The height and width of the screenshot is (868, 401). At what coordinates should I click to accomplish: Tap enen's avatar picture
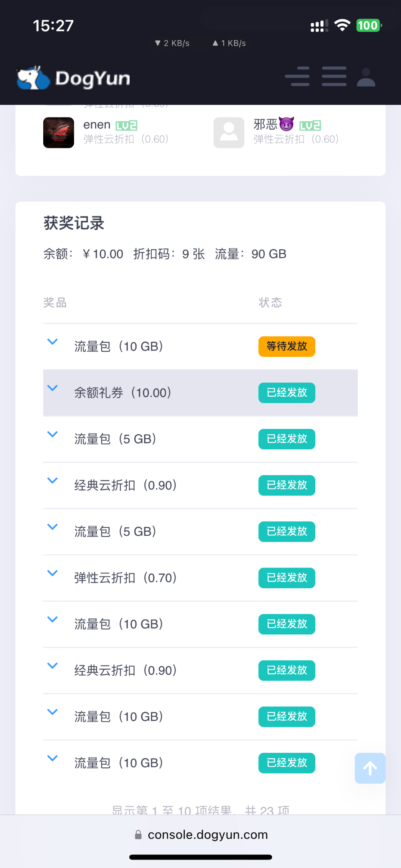[x=58, y=133]
